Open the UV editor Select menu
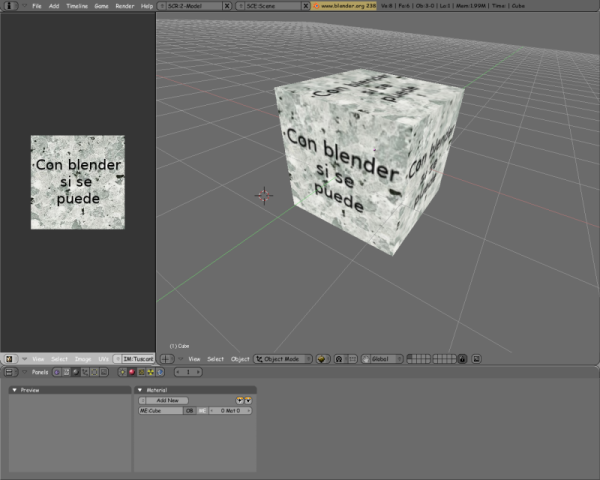 coord(59,359)
